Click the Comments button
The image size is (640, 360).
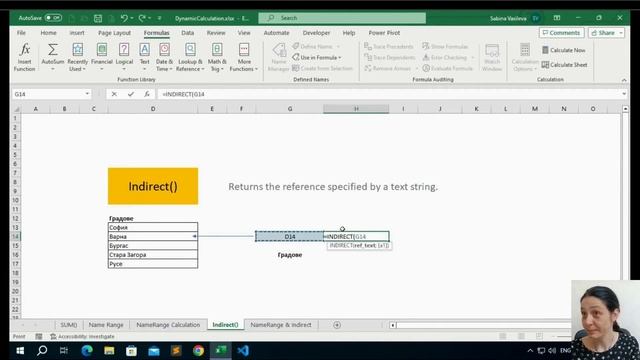pyautogui.click(x=561, y=33)
